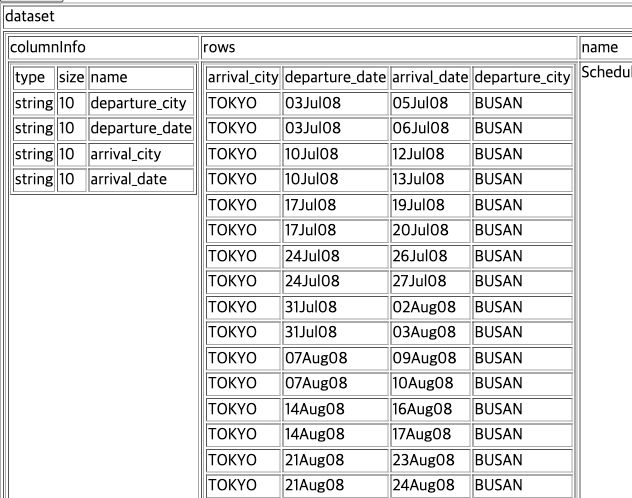The width and height of the screenshot is (632, 498).
Task: Click arrival date cell '03Aug08'
Action: 430,333
